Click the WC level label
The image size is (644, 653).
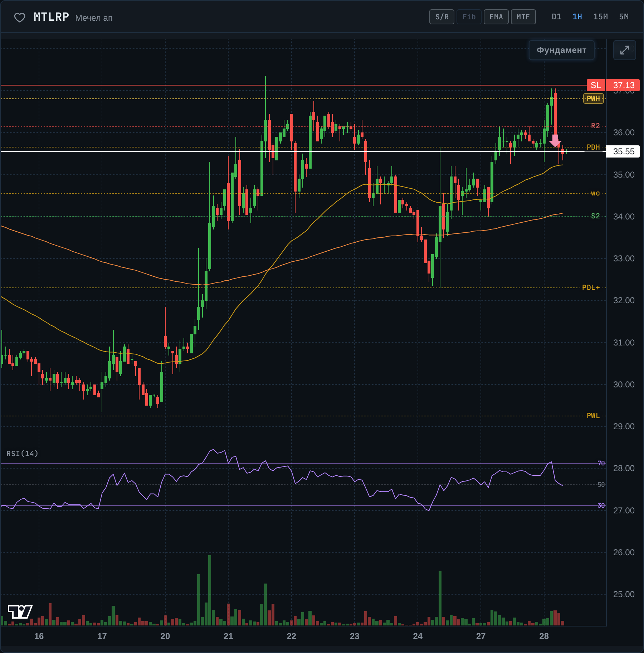595,193
